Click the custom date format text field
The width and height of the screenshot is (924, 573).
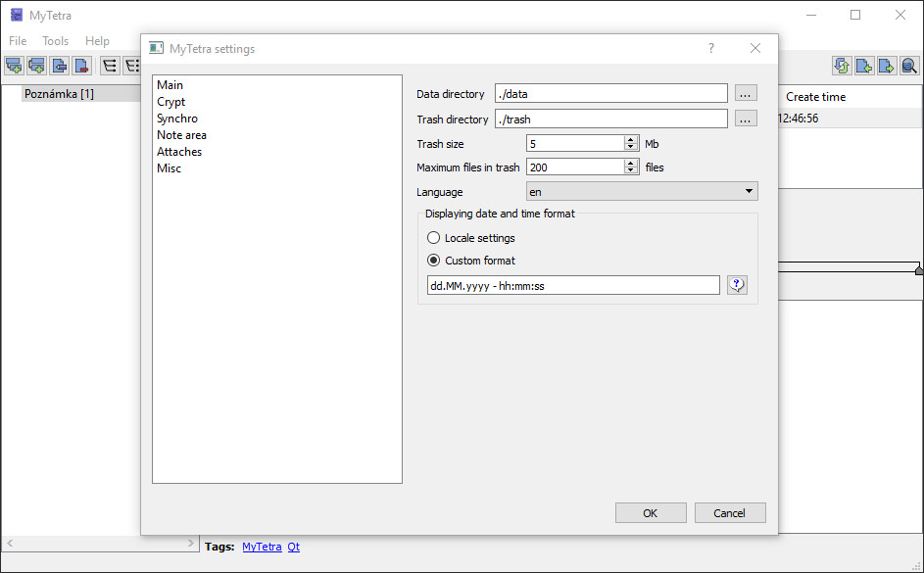coord(573,286)
